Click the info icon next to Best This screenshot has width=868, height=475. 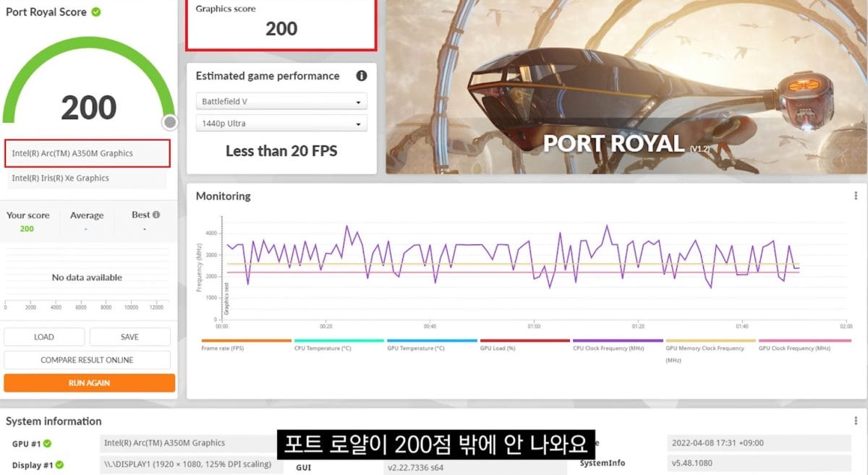(x=156, y=215)
